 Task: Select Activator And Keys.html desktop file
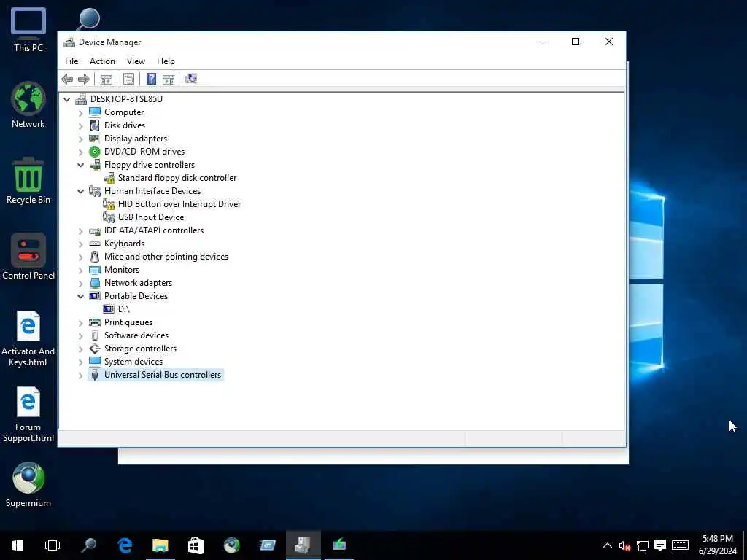click(x=28, y=338)
